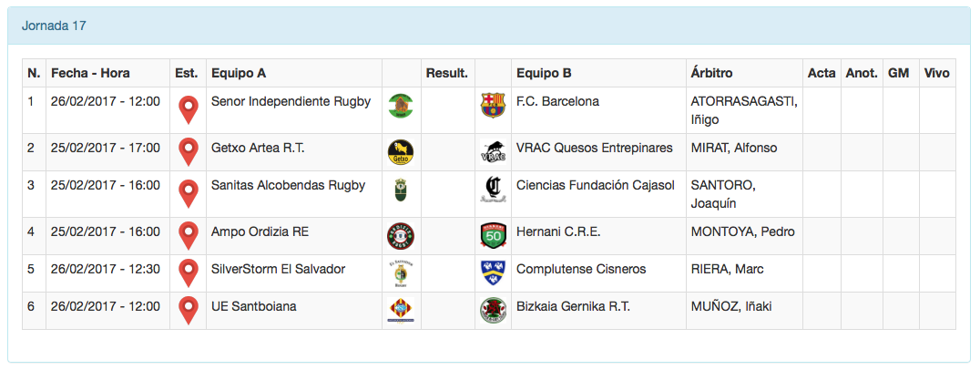Click location pin for Getxo Artea match
This screenshot has height=370, width=980.
click(188, 151)
